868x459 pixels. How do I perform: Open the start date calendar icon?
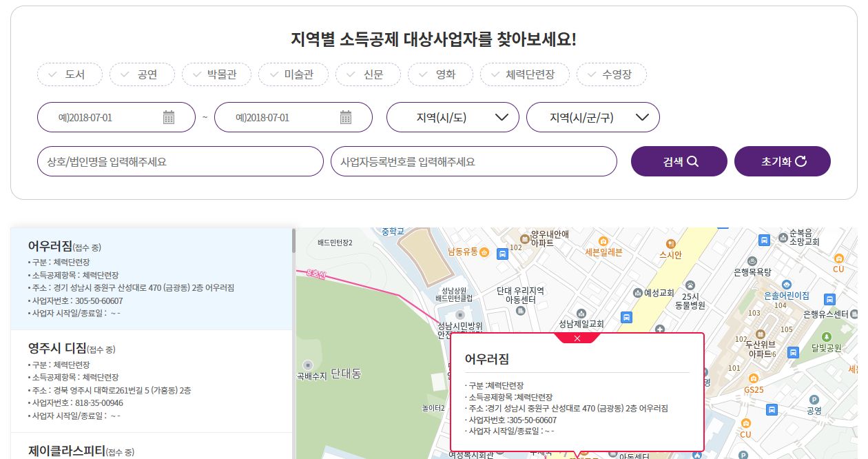[x=169, y=117]
